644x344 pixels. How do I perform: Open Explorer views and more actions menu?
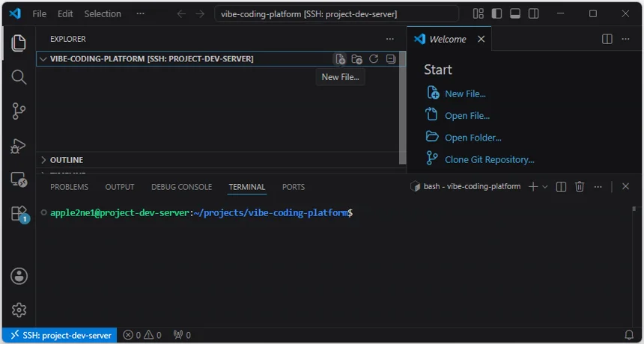[x=389, y=39]
